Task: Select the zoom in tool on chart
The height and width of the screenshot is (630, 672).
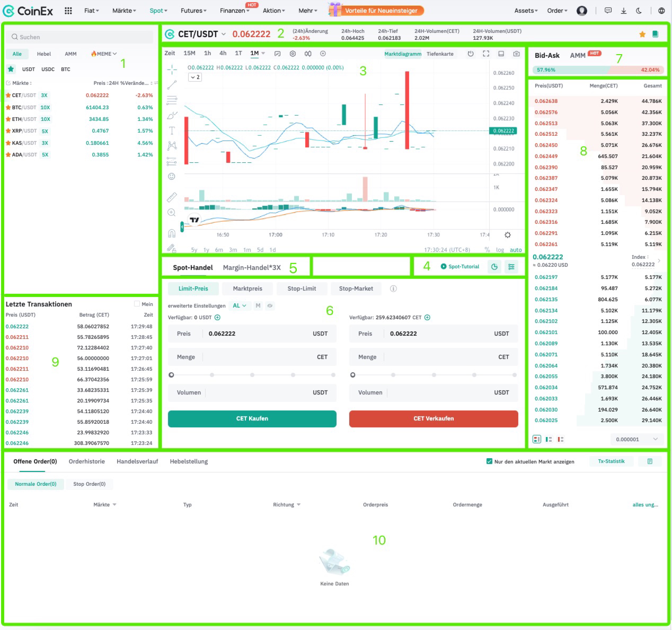Action: tap(172, 213)
